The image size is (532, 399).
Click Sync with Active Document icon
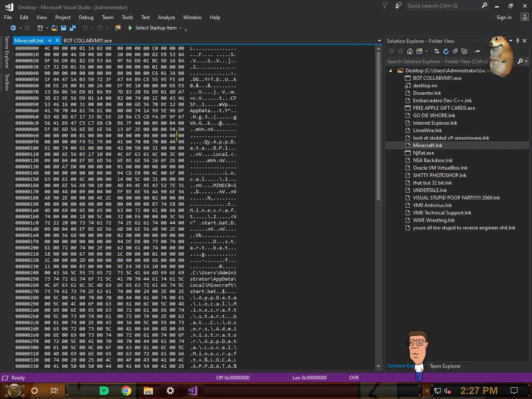pyautogui.click(x=437, y=51)
